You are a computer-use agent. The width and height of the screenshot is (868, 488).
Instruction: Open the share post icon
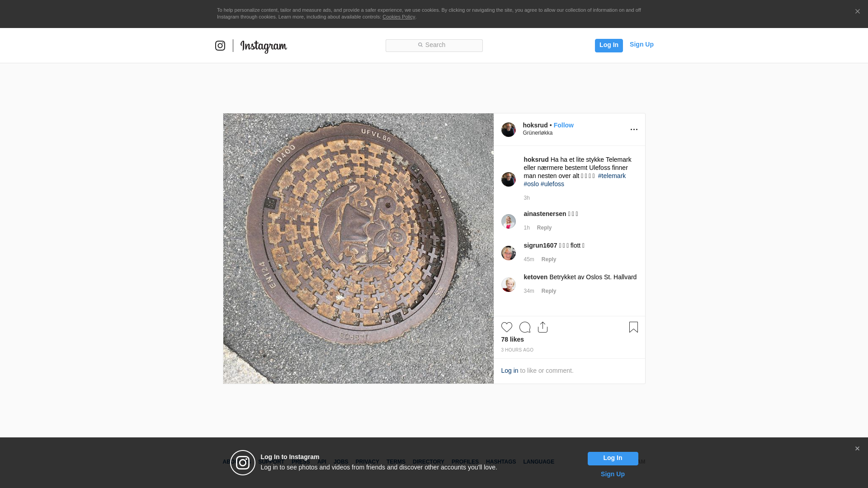coord(543,327)
